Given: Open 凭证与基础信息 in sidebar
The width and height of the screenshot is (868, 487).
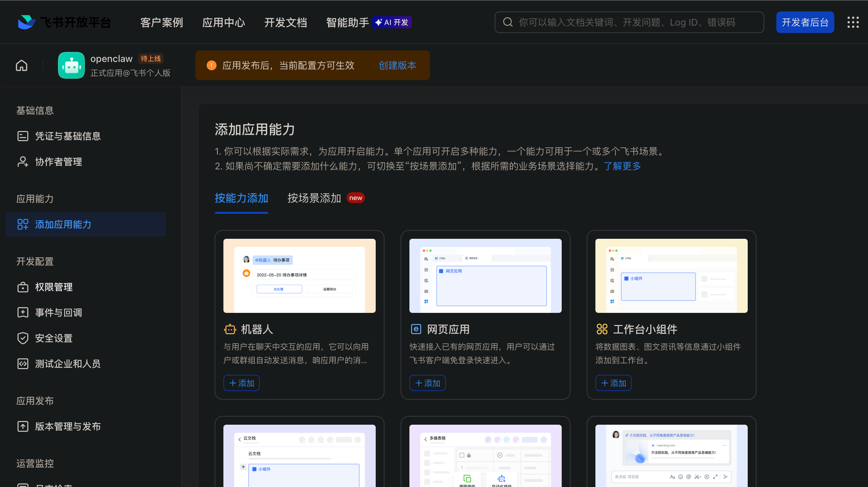Looking at the screenshot, I should [86, 136].
